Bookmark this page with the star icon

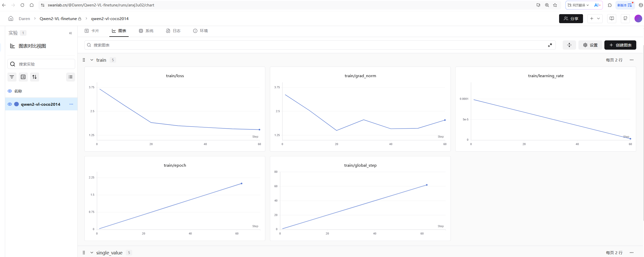555,5
